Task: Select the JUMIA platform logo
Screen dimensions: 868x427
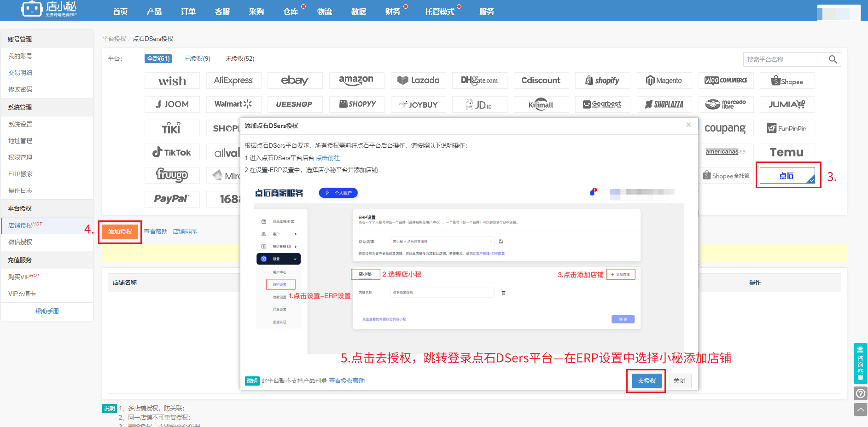Action: click(x=787, y=104)
